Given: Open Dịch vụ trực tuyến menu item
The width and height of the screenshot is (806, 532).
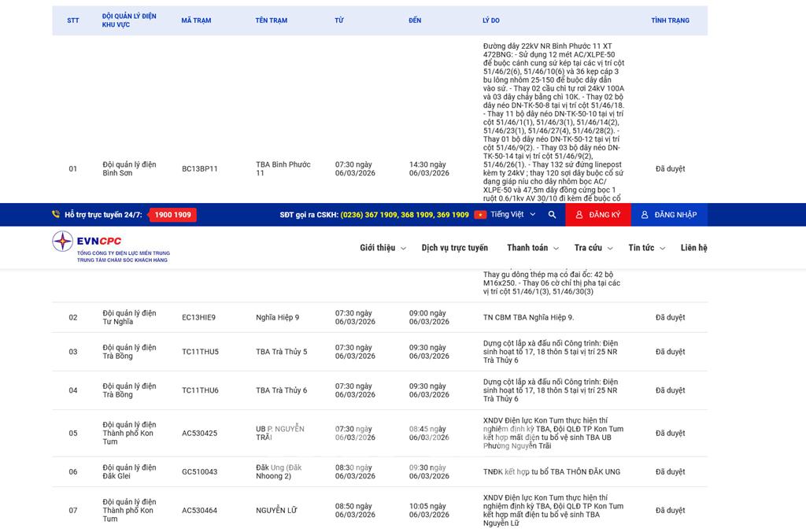Looking at the screenshot, I should click(454, 248).
